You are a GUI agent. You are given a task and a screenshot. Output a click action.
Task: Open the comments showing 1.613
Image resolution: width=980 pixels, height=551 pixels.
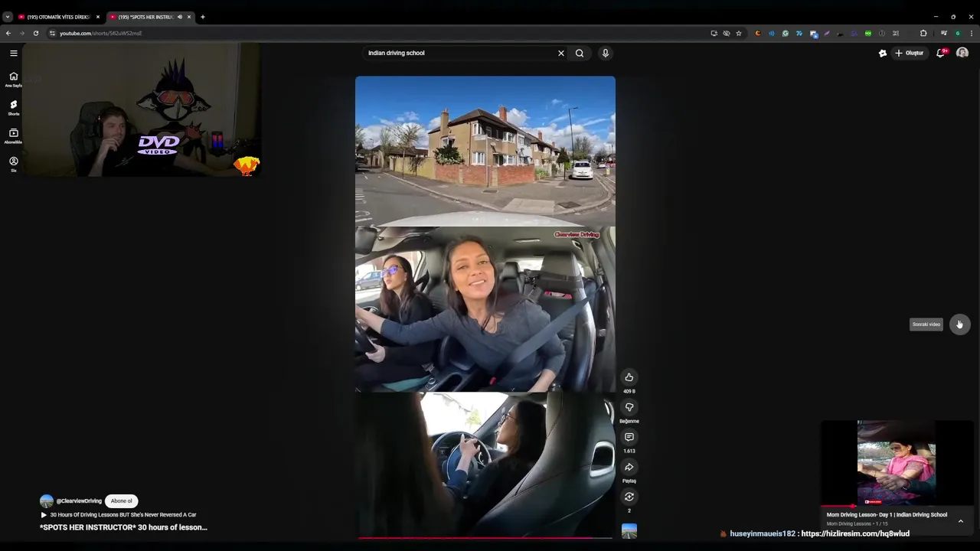(629, 437)
